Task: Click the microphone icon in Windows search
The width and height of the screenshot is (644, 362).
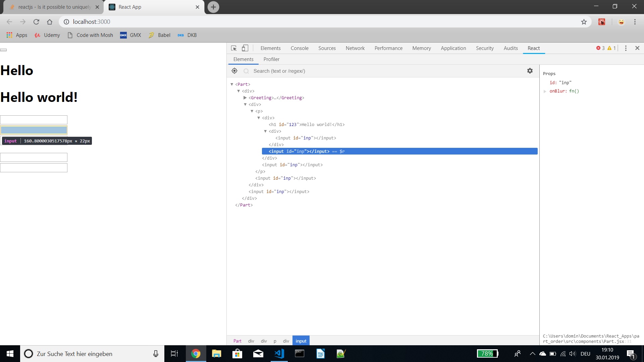Action: click(155, 354)
